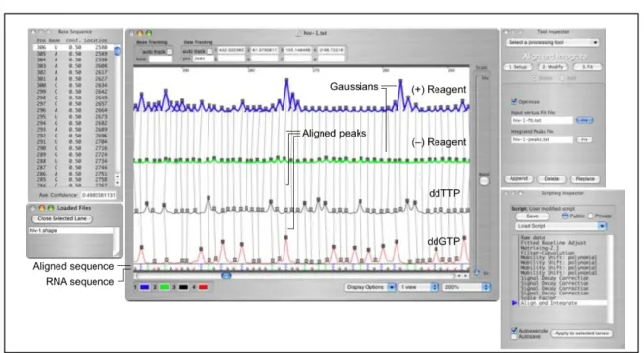Open the Load Script dropdown
The image size is (644, 353).
point(560,226)
